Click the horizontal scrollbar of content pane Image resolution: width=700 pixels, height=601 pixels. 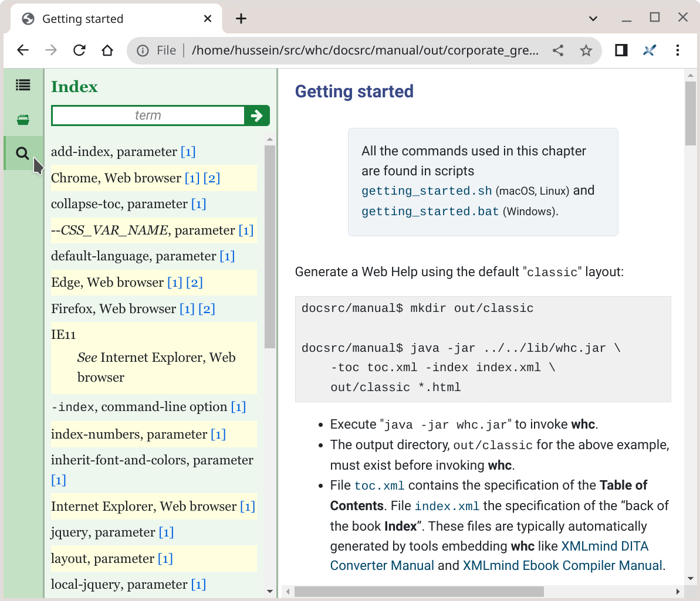[x=419, y=592]
